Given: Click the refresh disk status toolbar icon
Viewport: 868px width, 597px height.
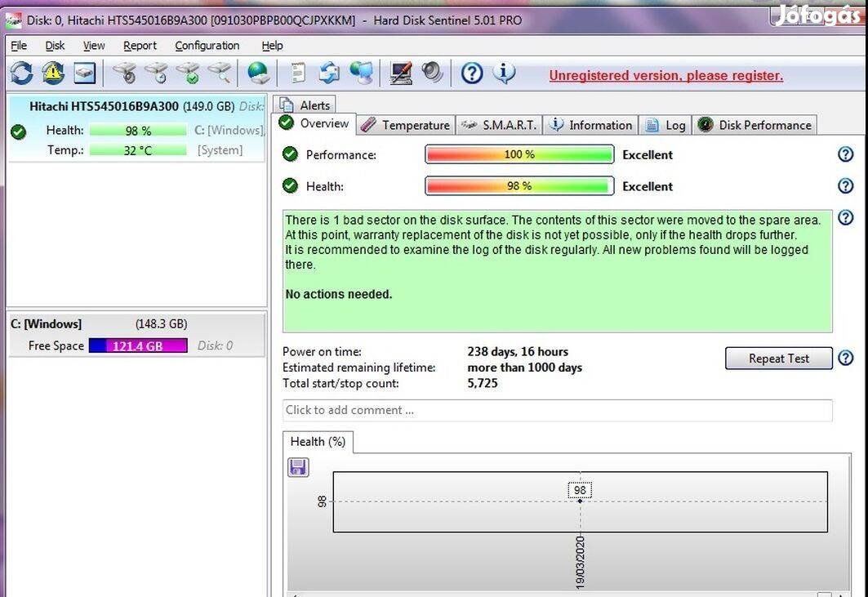Looking at the screenshot, I should tap(22, 74).
